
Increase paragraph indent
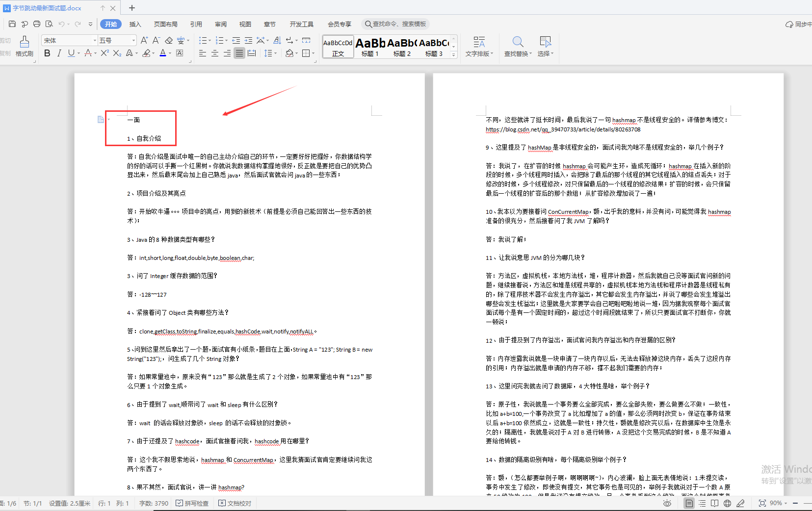coord(248,40)
